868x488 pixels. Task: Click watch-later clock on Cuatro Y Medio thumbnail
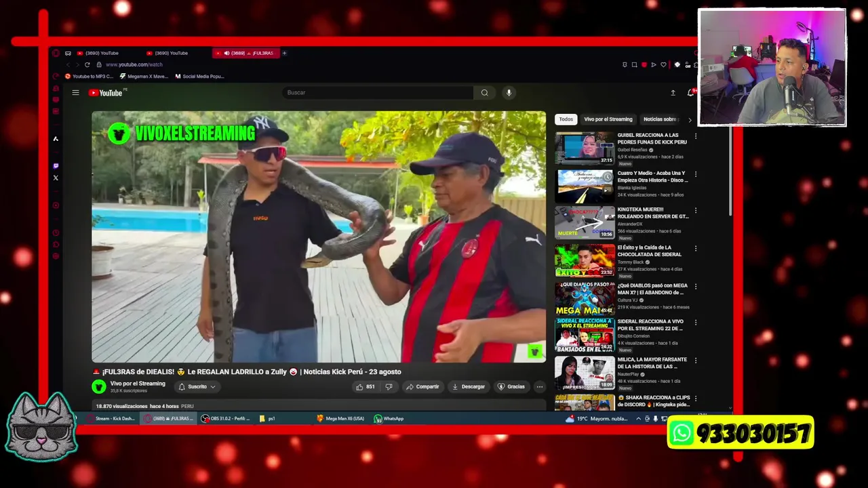tap(608, 178)
